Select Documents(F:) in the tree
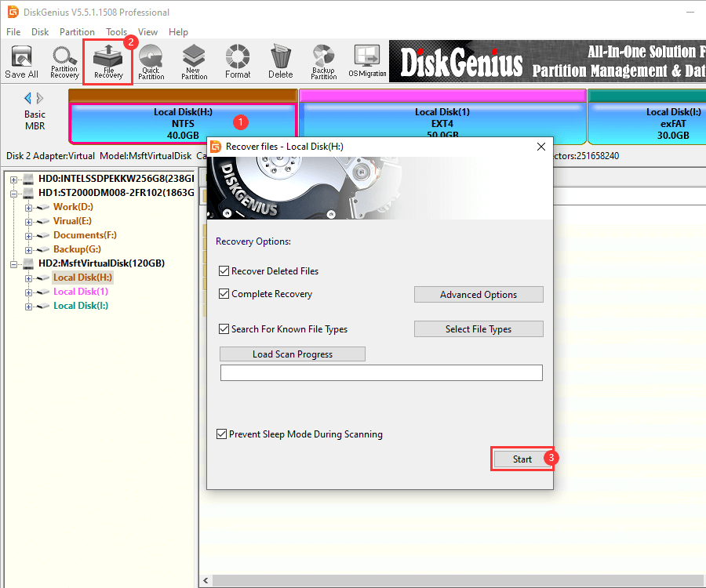This screenshot has width=706, height=588. pyautogui.click(x=85, y=235)
